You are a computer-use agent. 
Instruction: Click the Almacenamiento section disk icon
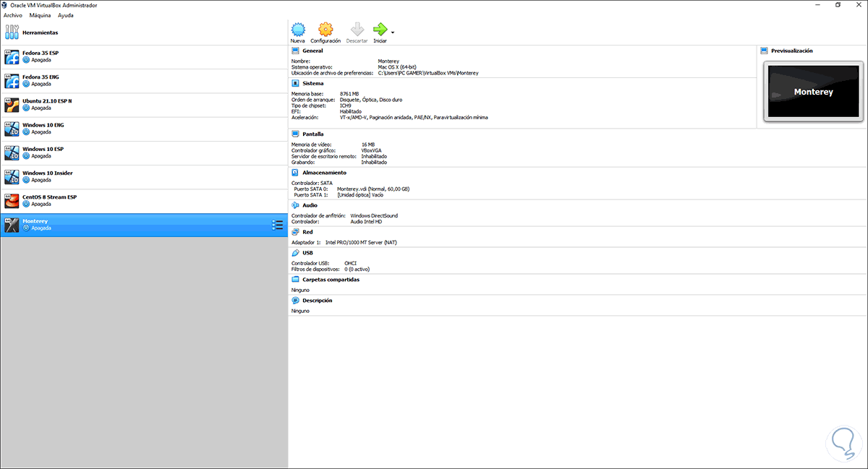pos(295,173)
